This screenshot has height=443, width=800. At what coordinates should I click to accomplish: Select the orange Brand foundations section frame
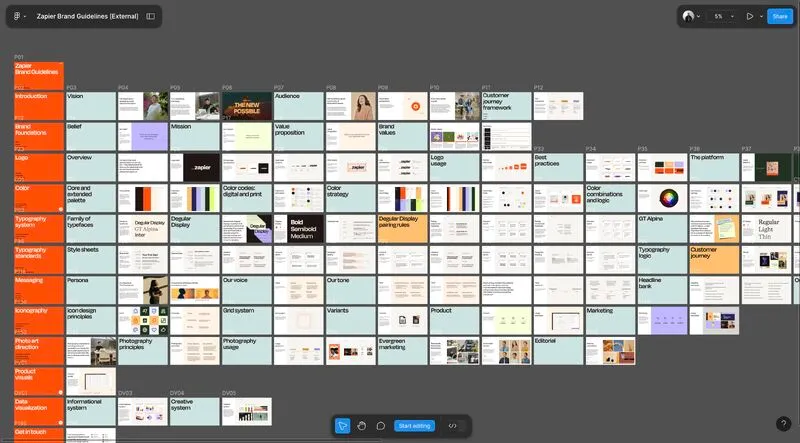(x=39, y=137)
